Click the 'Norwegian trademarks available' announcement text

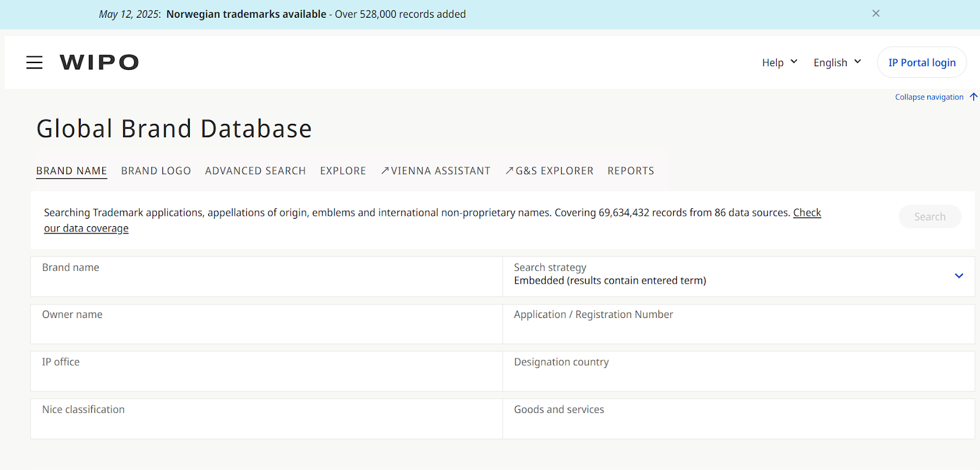click(246, 14)
